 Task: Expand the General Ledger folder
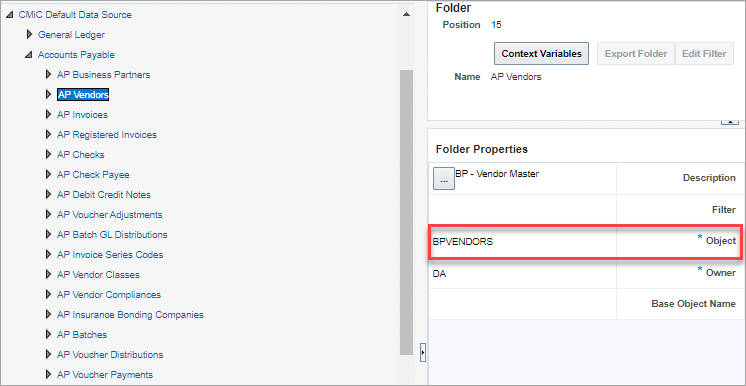tap(29, 35)
